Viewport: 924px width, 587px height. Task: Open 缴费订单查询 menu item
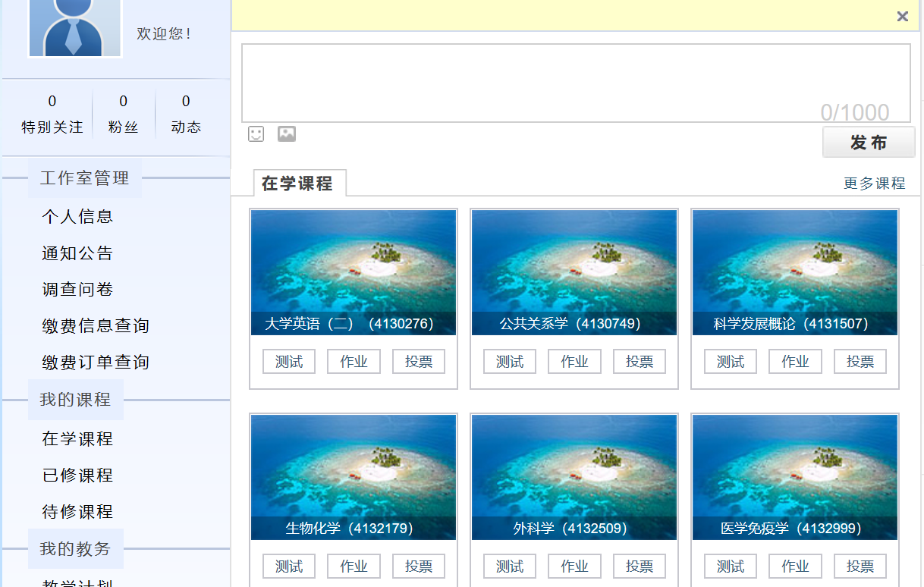pos(96,363)
